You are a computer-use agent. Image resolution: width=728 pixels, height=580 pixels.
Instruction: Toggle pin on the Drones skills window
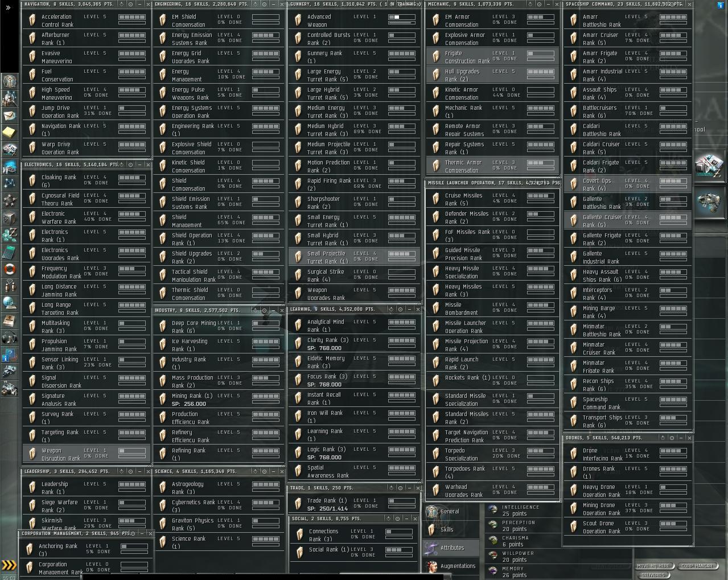(663, 438)
